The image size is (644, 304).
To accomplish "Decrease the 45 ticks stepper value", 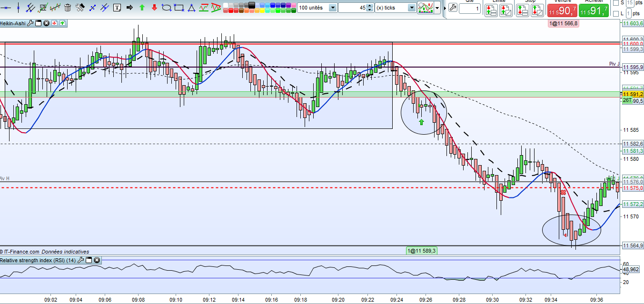I will [370, 10].
